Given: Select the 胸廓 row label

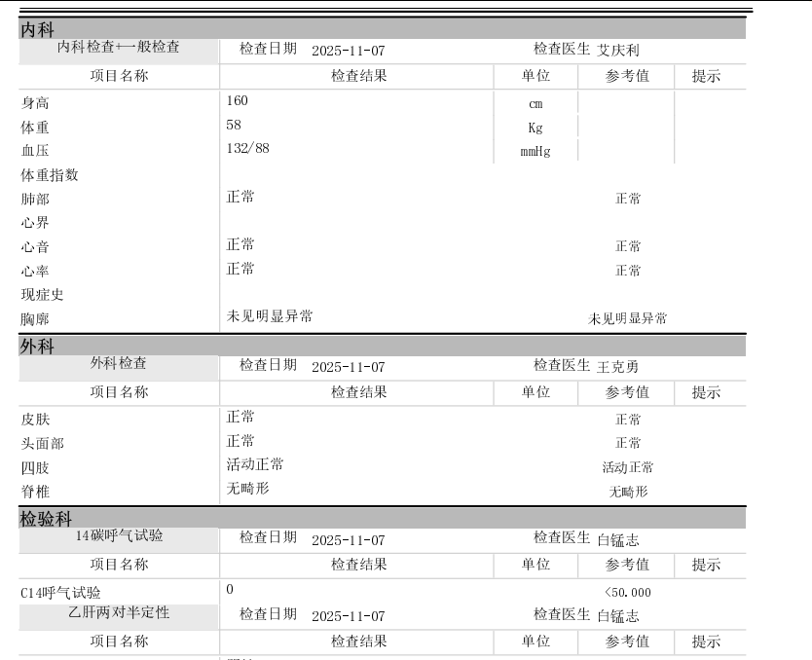Looking at the screenshot, I should (35, 319).
